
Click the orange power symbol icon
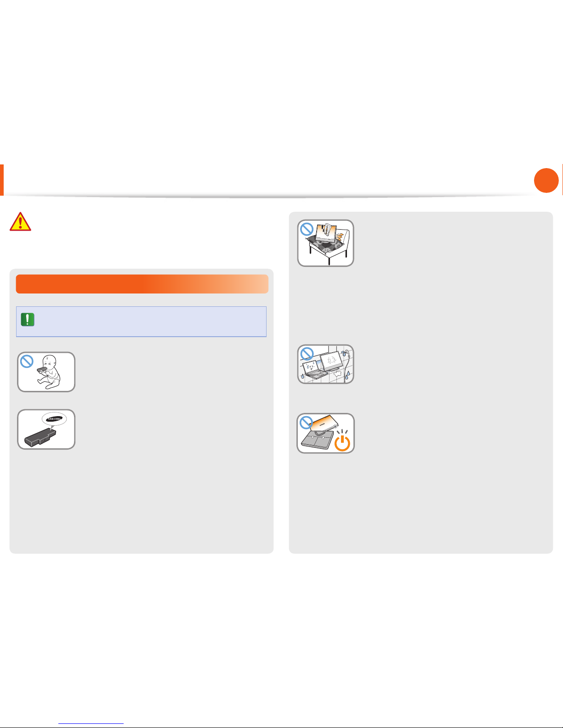(342, 443)
